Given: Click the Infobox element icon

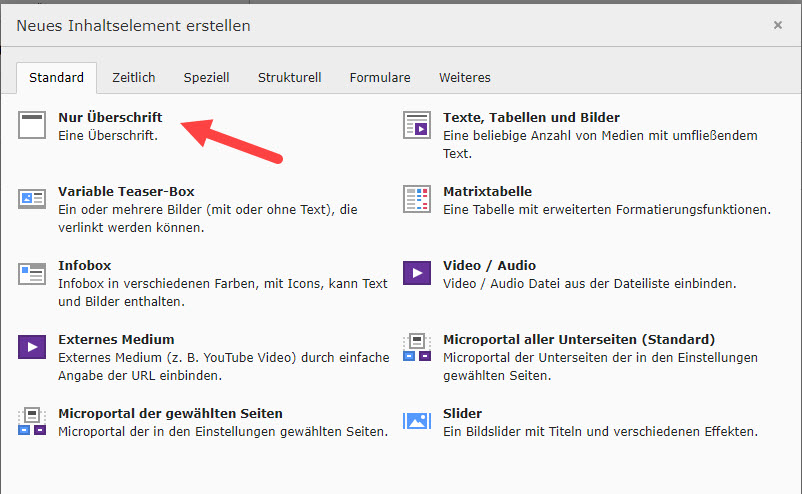Looking at the screenshot, I should click(32, 272).
